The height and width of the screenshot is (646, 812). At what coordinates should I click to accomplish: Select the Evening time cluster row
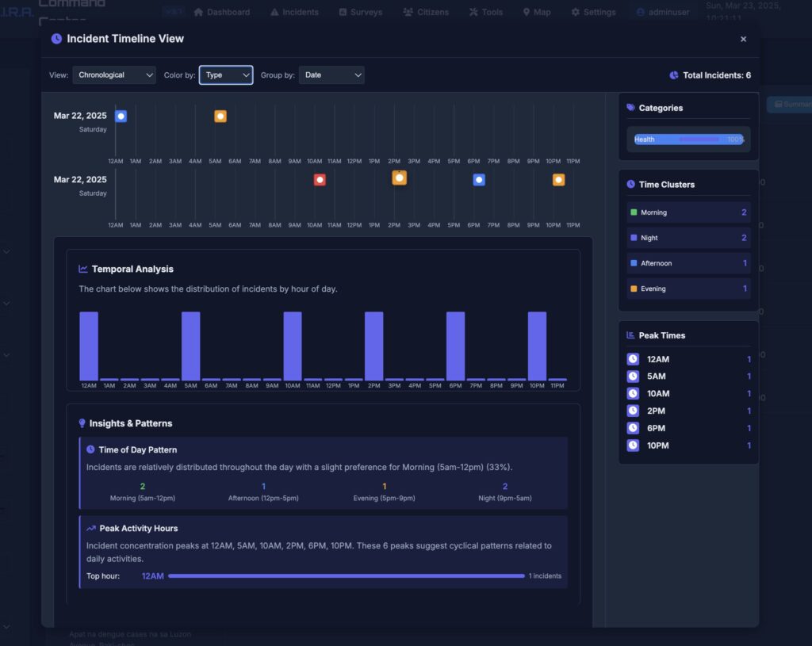point(688,289)
